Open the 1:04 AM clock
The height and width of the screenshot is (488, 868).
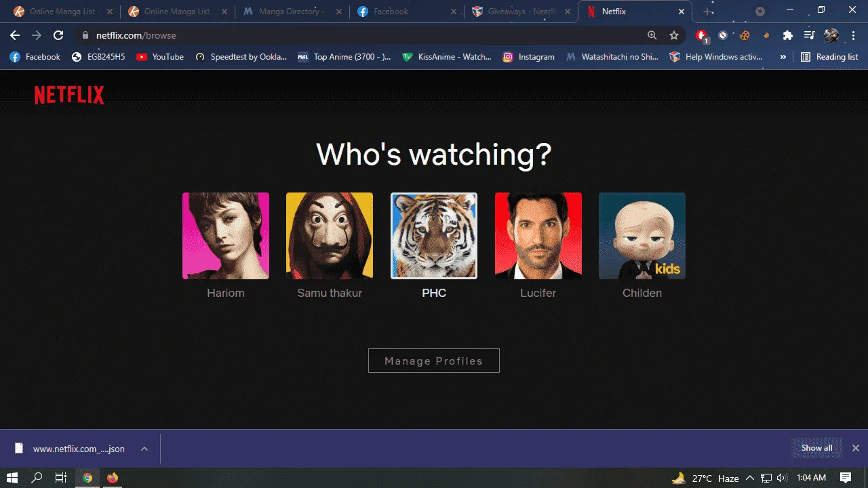(812, 478)
